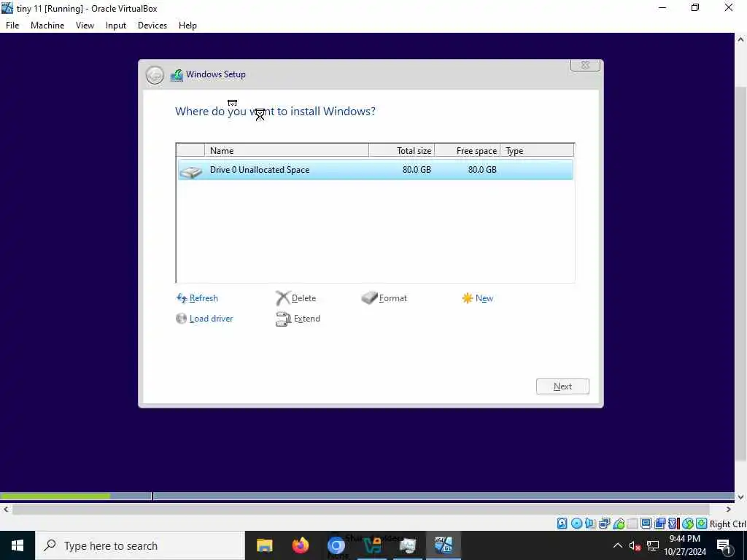
Task: Click the Delete X icon
Action: [x=282, y=298]
